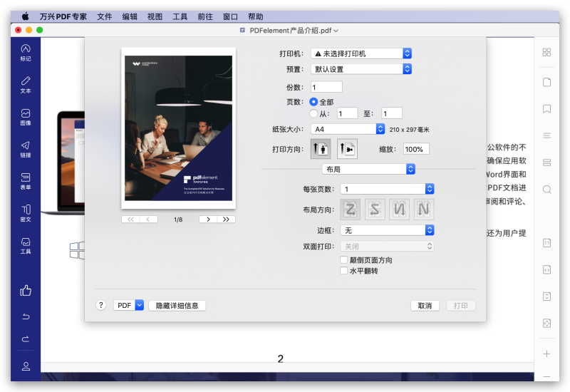
Task: Open the 文件 menu in menu bar
Action: point(104,16)
